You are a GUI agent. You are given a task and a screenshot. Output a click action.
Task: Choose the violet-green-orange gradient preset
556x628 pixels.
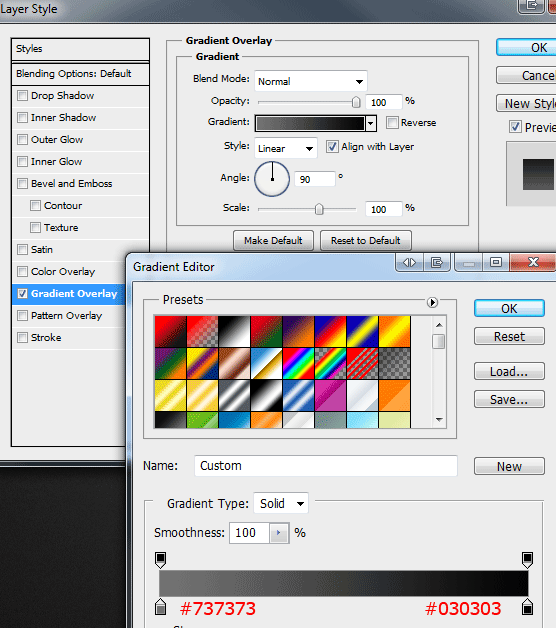click(x=171, y=364)
